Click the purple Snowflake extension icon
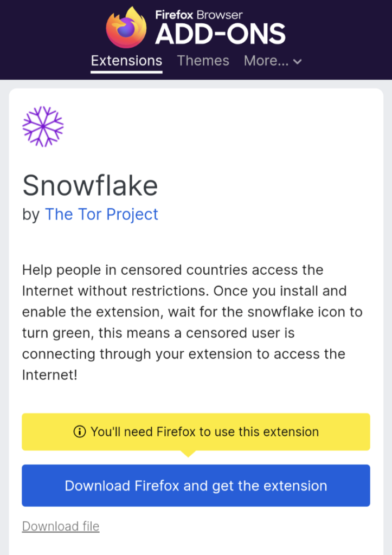Viewport: 392px width, 555px height. pyautogui.click(x=43, y=126)
